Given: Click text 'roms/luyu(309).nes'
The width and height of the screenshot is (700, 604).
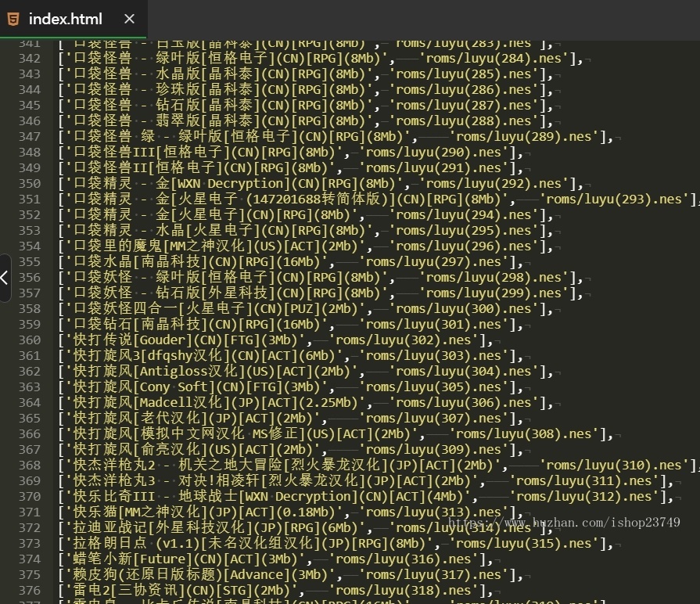Looking at the screenshot, I should [x=433, y=450].
